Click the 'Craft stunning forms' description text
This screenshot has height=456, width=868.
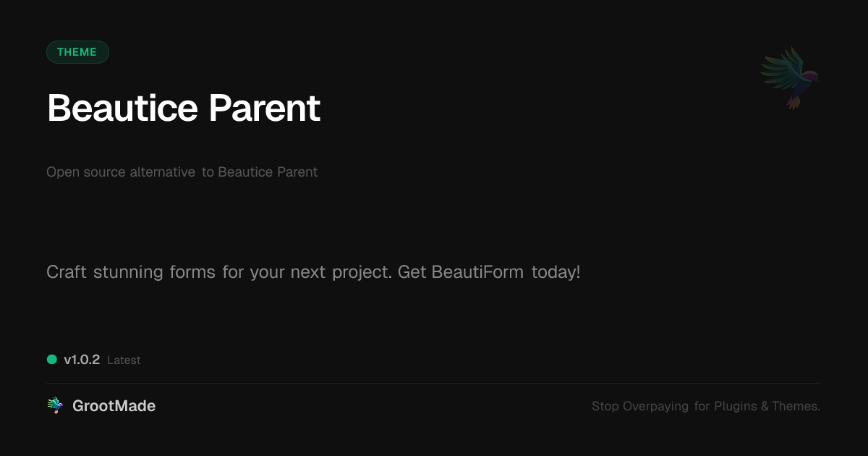point(312,273)
